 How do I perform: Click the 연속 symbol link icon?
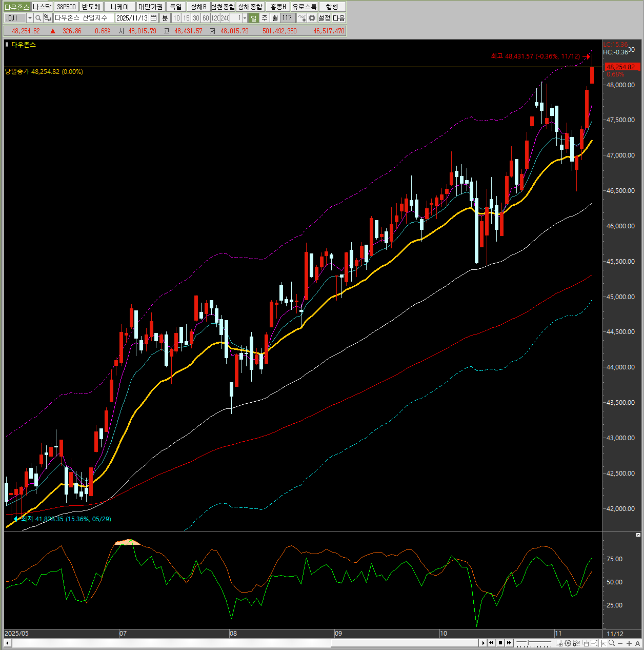(x=47, y=18)
